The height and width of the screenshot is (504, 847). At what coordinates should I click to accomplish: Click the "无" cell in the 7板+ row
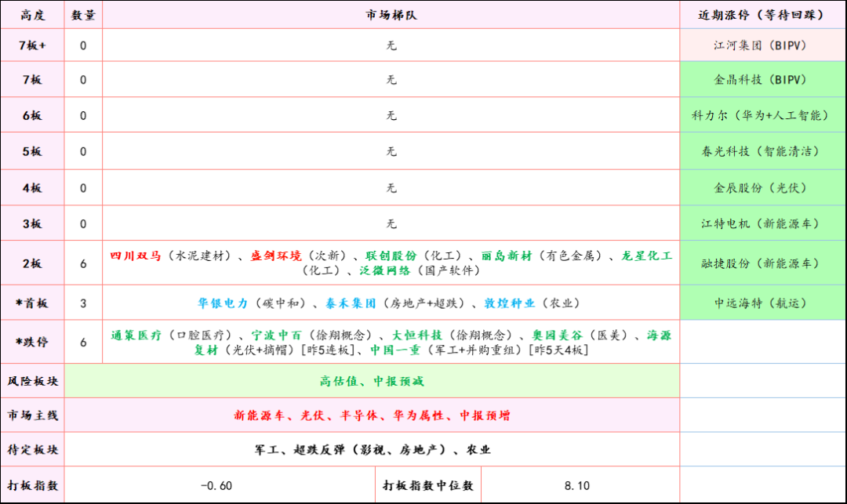pyautogui.click(x=391, y=45)
